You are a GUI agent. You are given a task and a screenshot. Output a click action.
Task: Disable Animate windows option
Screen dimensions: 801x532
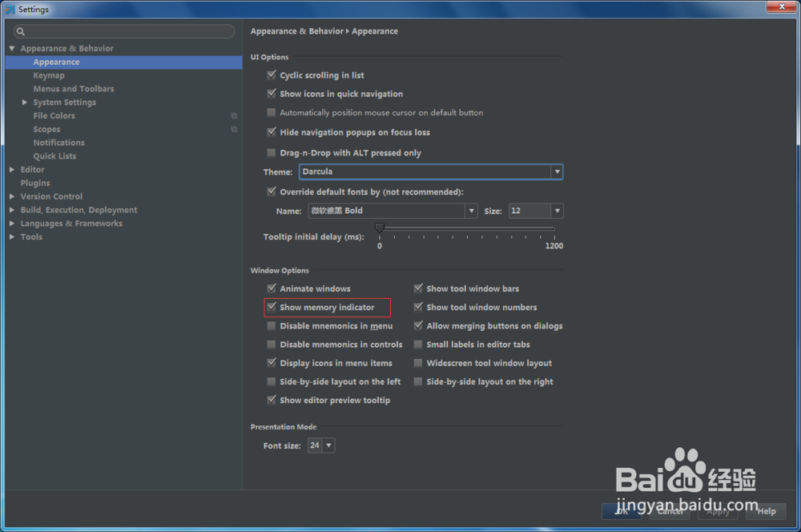(x=272, y=288)
